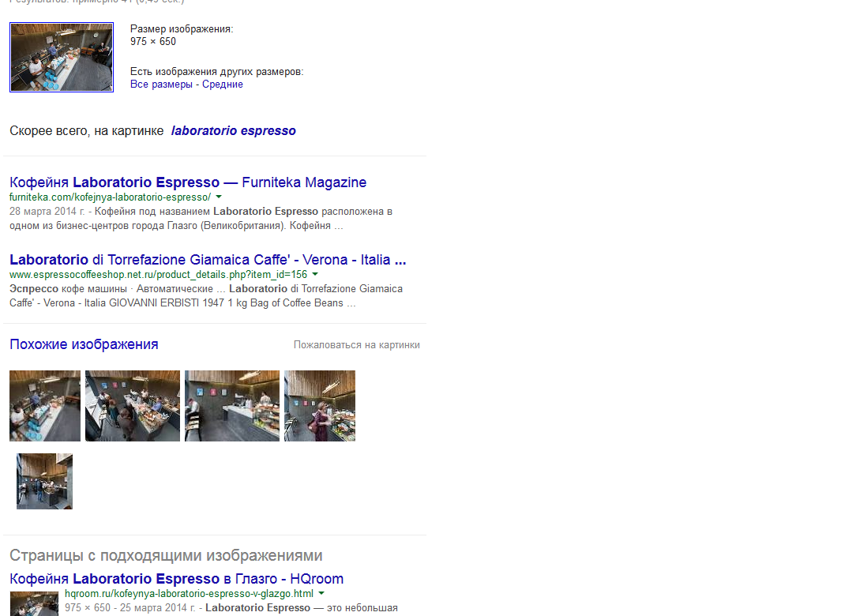Select the third similar image thumbnail
The width and height of the screenshot is (841, 616).
(232, 406)
